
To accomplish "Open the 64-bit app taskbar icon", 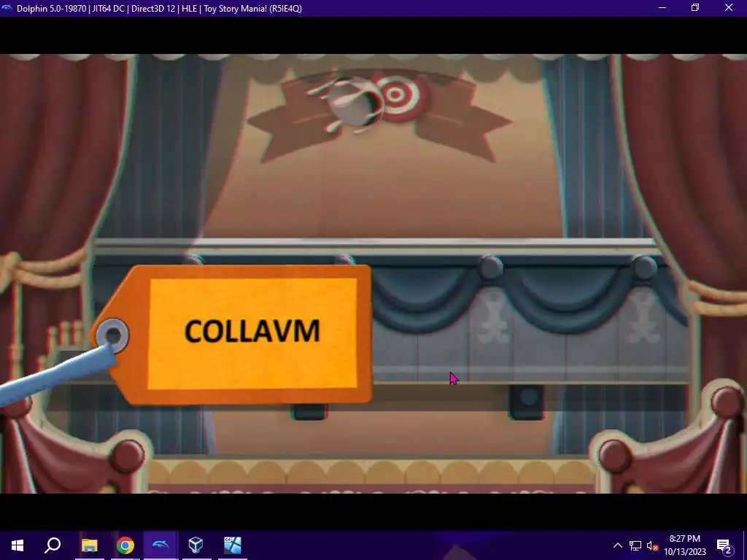I will click(x=233, y=545).
